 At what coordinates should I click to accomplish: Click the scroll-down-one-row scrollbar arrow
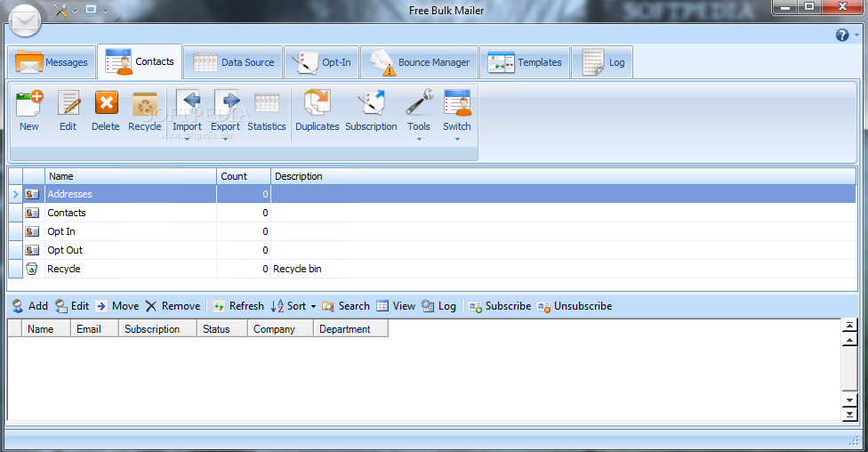tap(849, 400)
